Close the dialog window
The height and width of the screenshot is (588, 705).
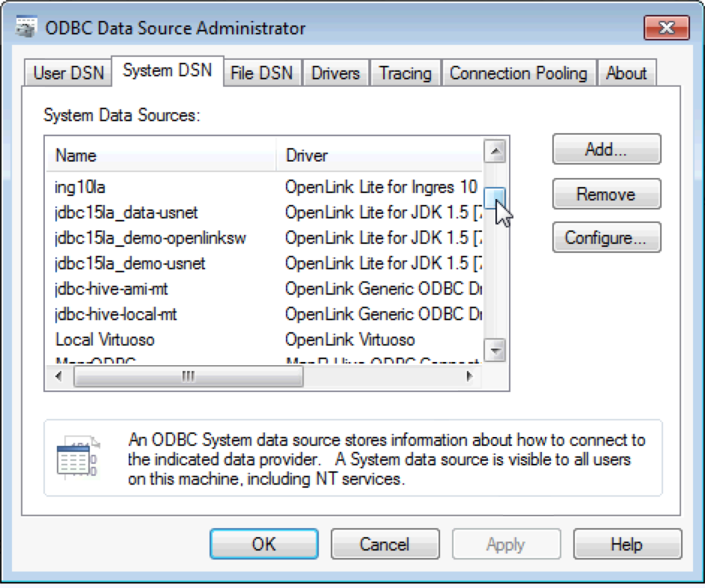click(665, 28)
